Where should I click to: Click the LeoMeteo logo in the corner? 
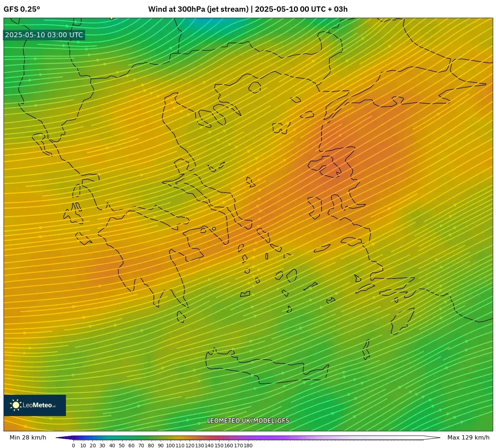(x=35, y=405)
